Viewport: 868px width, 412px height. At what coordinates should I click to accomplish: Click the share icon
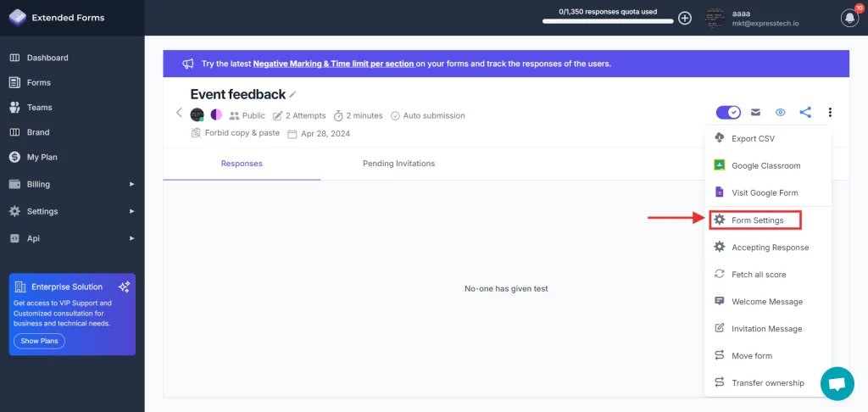click(x=805, y=113)
